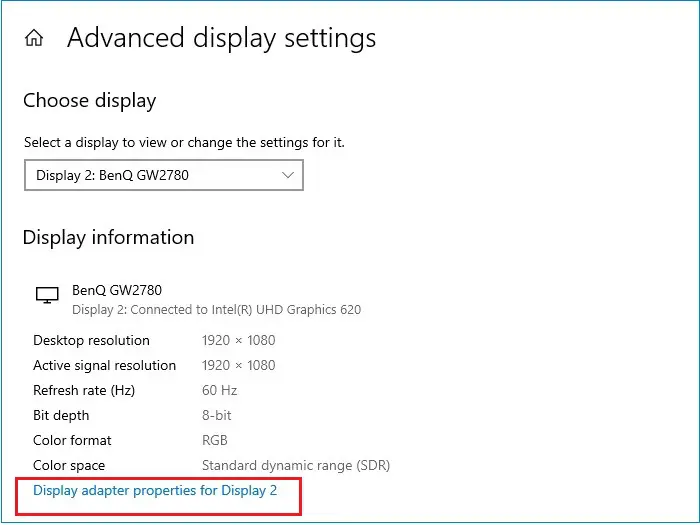Screen dimensions: 700x525
Task: Go to Settings home via house icon
Action: point(34,38)
